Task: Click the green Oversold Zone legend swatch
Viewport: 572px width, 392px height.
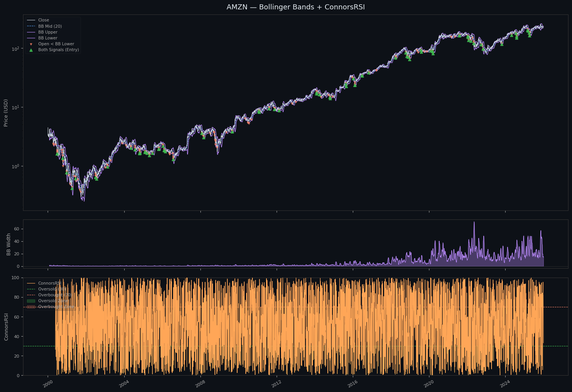Action: coord(31,301)
